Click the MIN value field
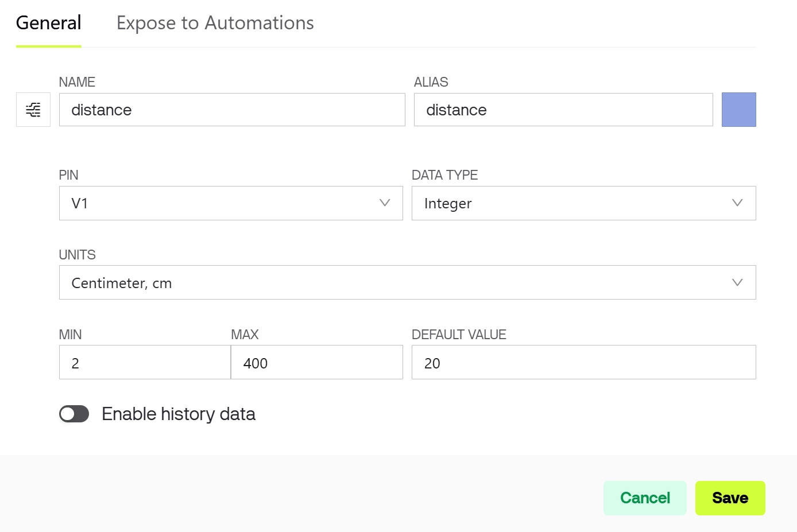The image size is (797, 532). 145,363
